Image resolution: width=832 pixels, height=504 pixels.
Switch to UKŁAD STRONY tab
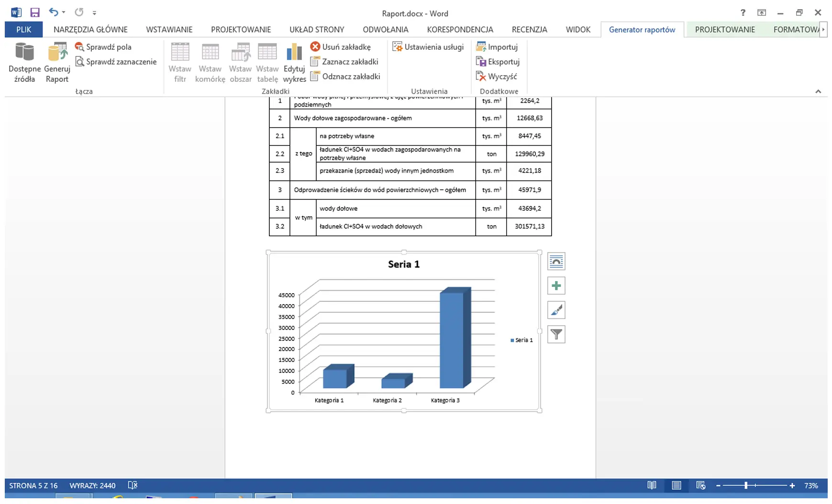point(317,30)
